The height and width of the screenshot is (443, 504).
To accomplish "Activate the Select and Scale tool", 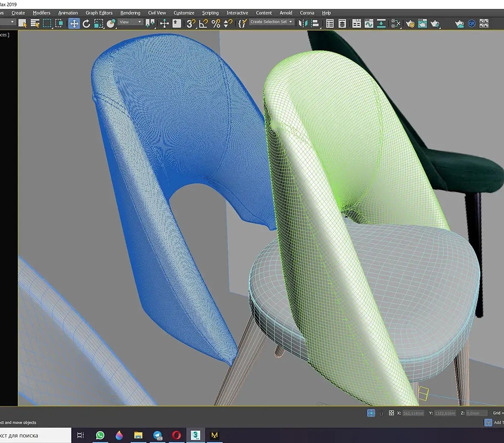I will pos(99,23).
